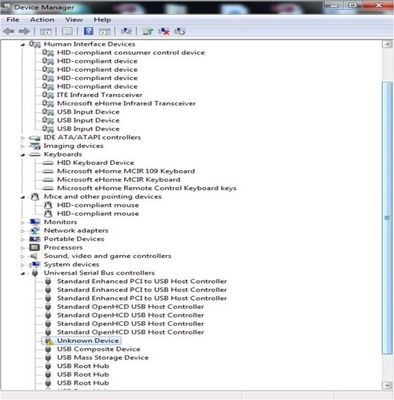Click the vertical scrollbar down arrow

[387, 385]
